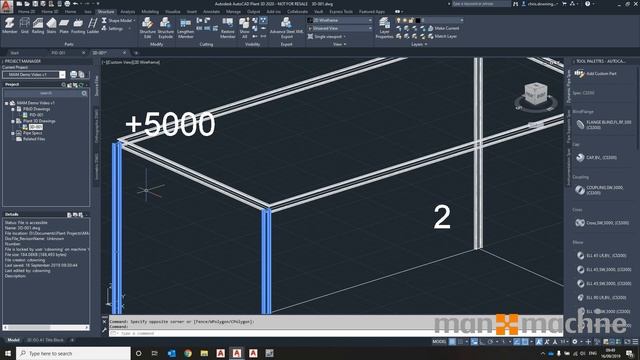Select the Ladder tool
The height and width of the screenshot is (360, 640).
[x=93, y=25]
